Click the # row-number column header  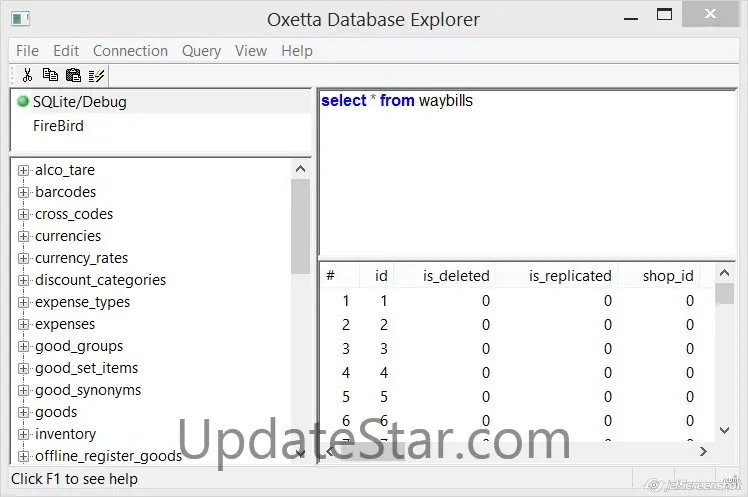339,276
